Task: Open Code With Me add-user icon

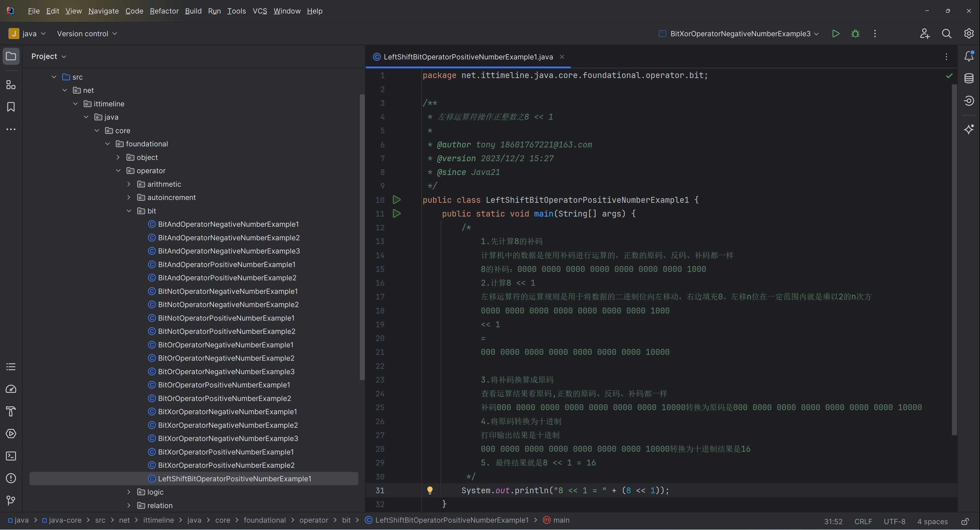Action: (925, 33)
